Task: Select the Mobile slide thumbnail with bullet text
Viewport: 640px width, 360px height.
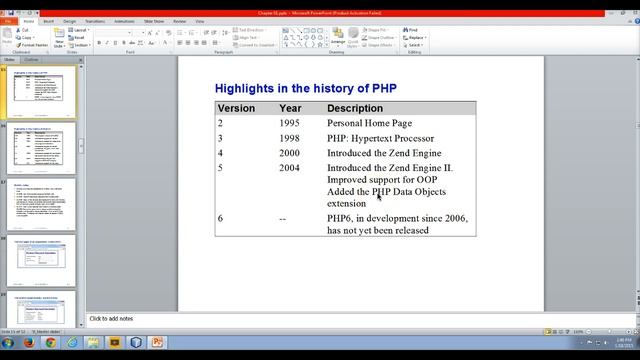Action: point(41,204)
